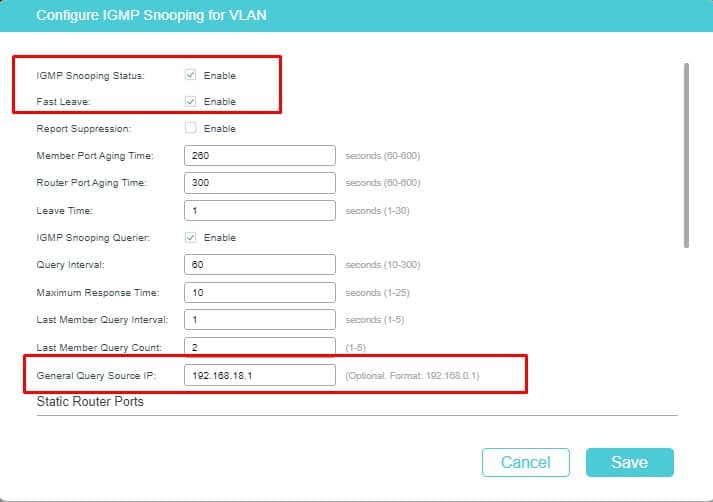
Task: Click the 'Fast Leave:' label
Action: (63, 101)
